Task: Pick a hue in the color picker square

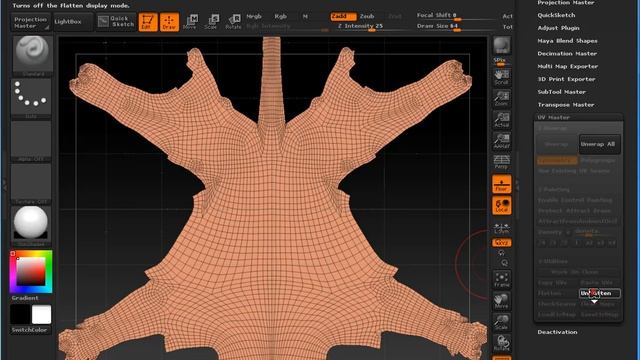Action: pyautogui.click(x=31, y=272)
